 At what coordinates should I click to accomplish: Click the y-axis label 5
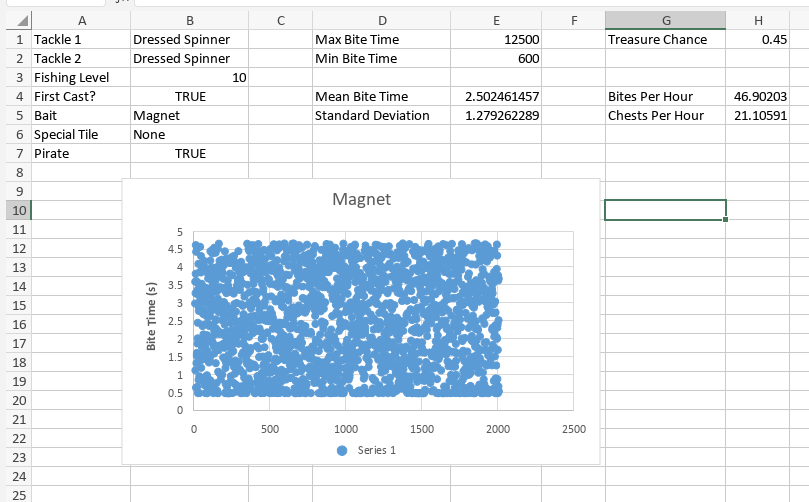[180, 232]
